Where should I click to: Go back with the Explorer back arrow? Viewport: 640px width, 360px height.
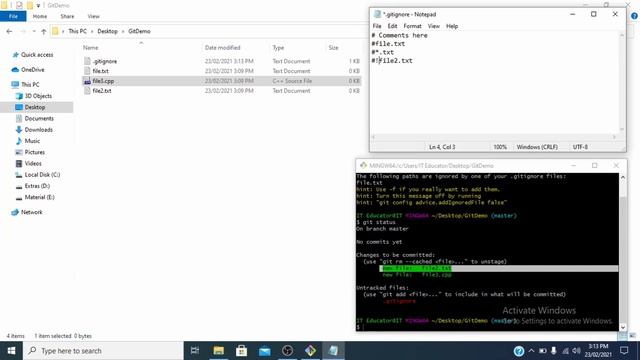click(9, 31)
